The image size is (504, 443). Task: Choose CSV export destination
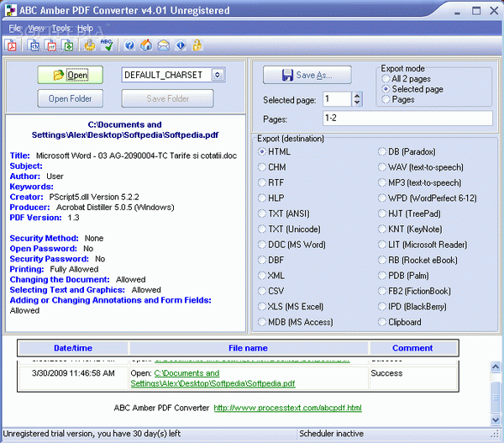coord(271,291)
